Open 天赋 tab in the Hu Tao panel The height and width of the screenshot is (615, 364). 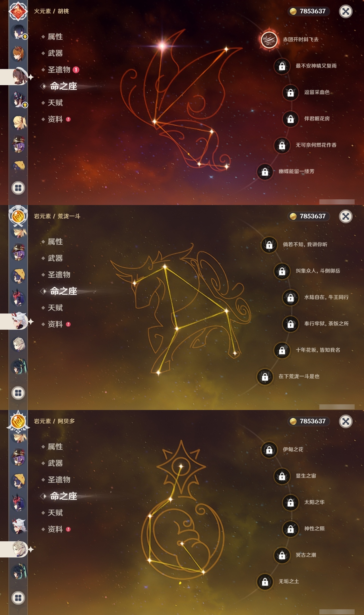point(55,103)
